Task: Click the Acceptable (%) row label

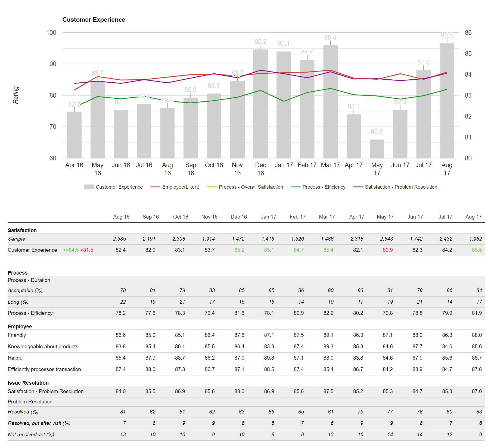Action: [25, 290]
